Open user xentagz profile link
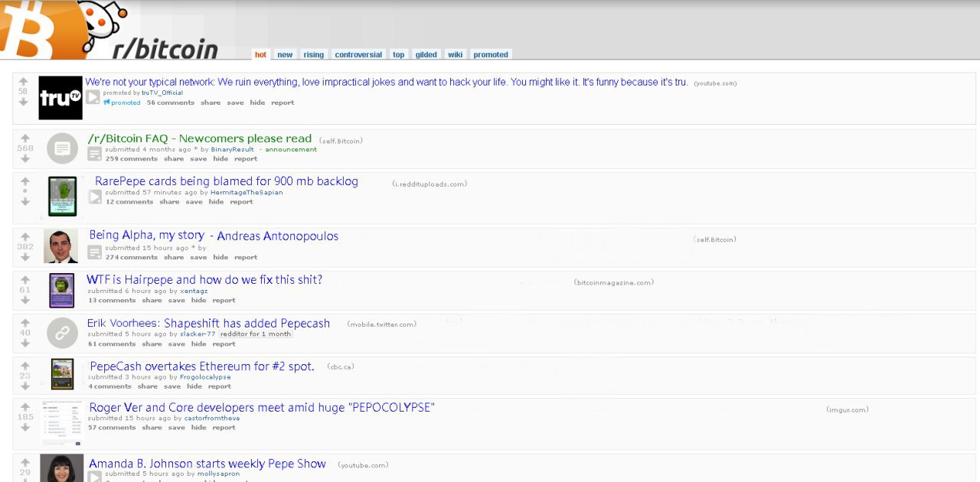Viewport: 980px width, 482px height. coord(194,291)
